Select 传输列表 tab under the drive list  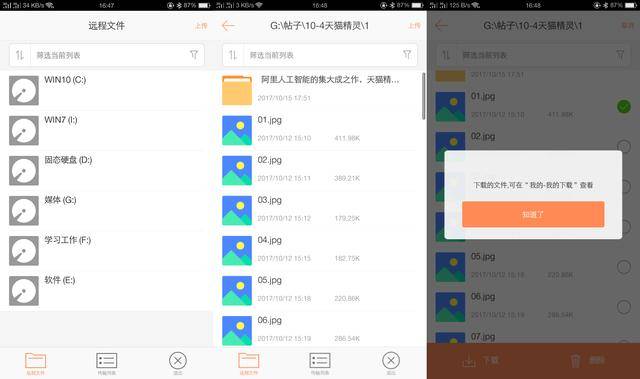[x=107, y=363]
